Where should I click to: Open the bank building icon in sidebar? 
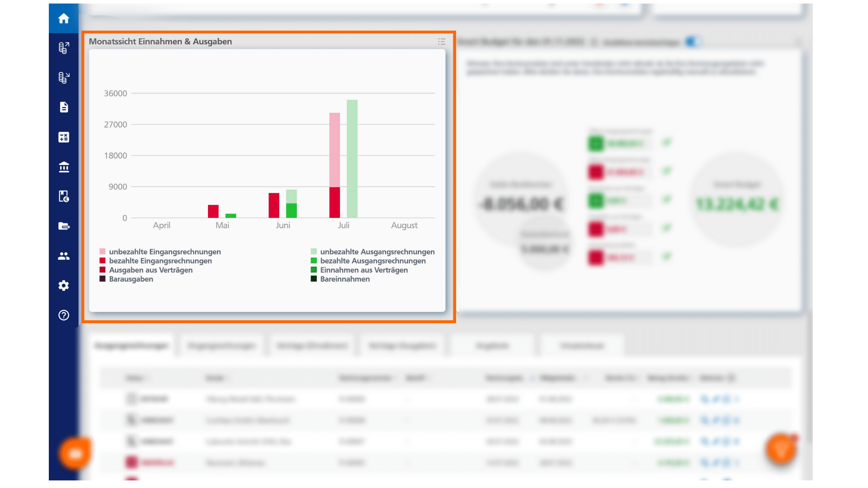tap(64, 167)
